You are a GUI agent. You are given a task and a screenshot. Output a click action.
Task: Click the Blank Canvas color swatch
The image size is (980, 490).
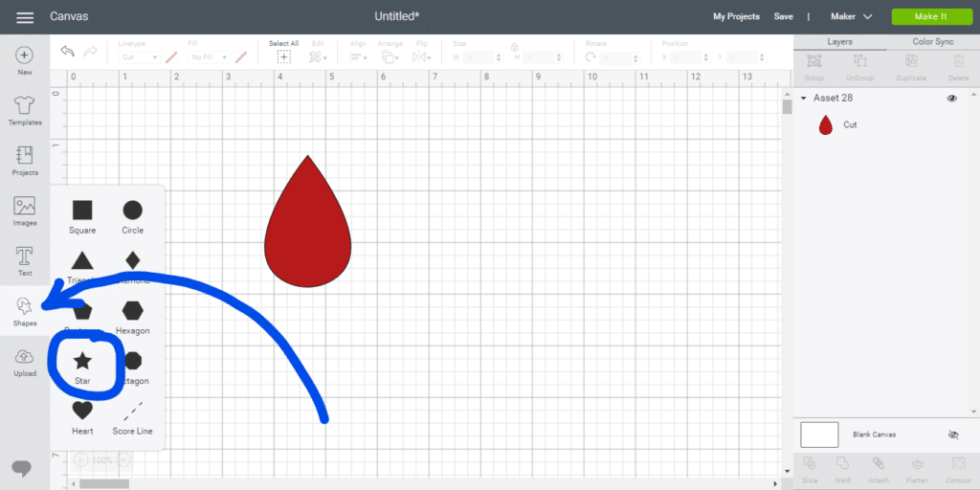819,434
